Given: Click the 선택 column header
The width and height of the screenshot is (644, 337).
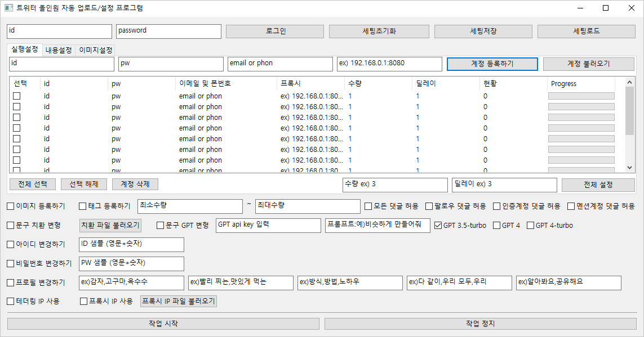Looking at the screenshot, I should [25, 84].
